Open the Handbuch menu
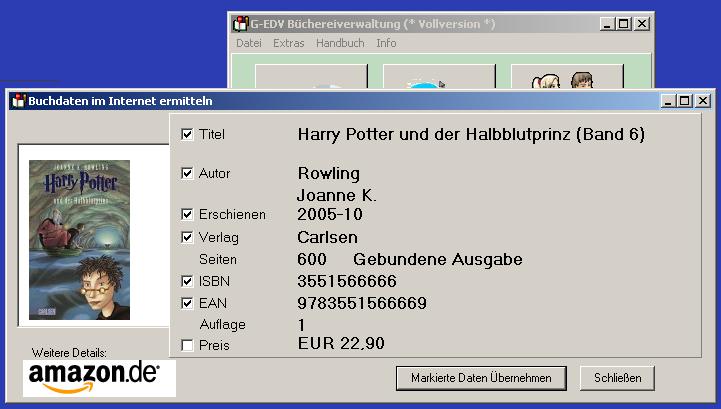721x409 pixels. 340,43
